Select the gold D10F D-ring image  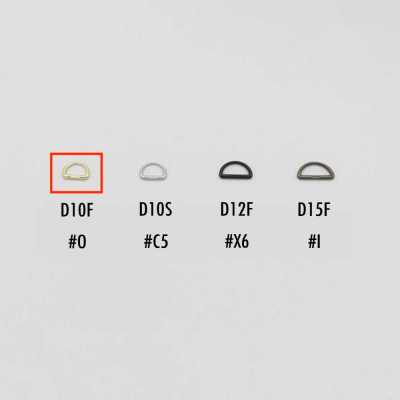[x=76, y=172]
